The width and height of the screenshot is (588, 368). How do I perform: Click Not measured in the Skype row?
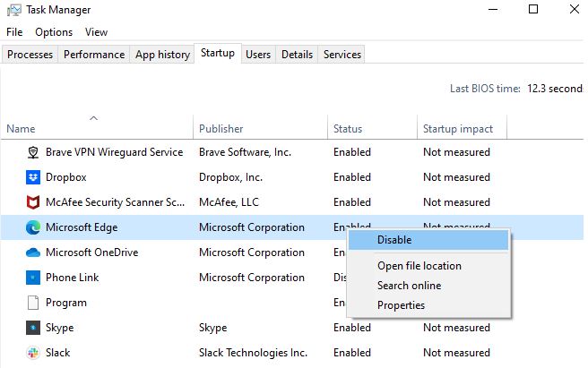click(456, 328)
